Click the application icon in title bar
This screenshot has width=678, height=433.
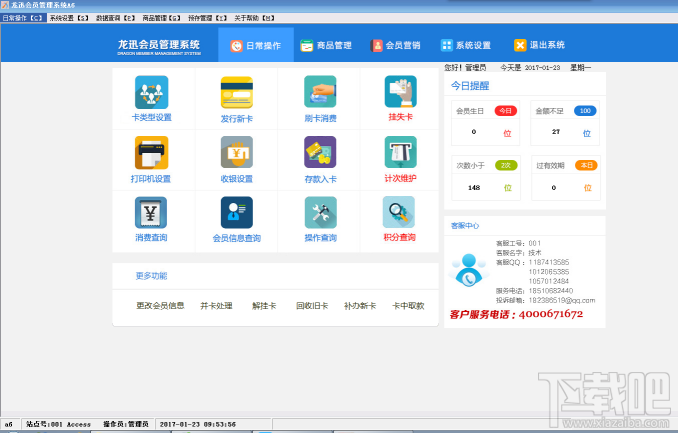click(x=5, y=5)
